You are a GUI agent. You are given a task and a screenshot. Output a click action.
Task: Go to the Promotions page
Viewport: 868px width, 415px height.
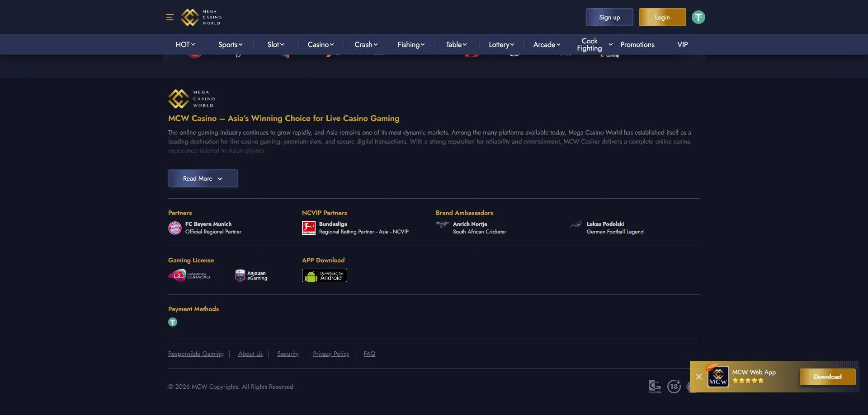click(x=637, y=44)
